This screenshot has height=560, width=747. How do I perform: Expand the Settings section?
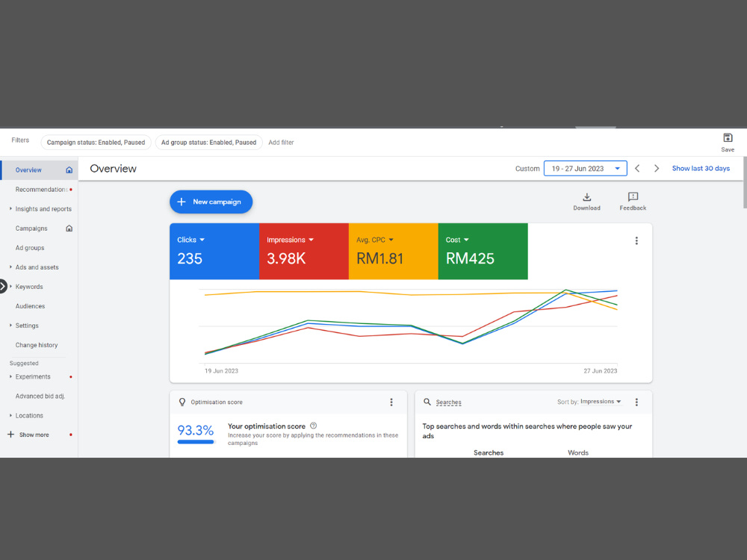point(10,326)
